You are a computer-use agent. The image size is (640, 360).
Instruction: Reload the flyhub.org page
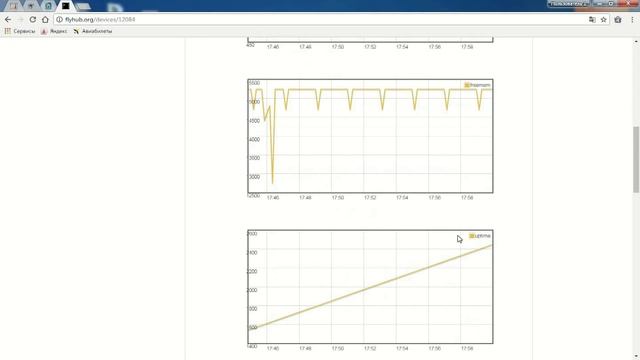[33, 20]
